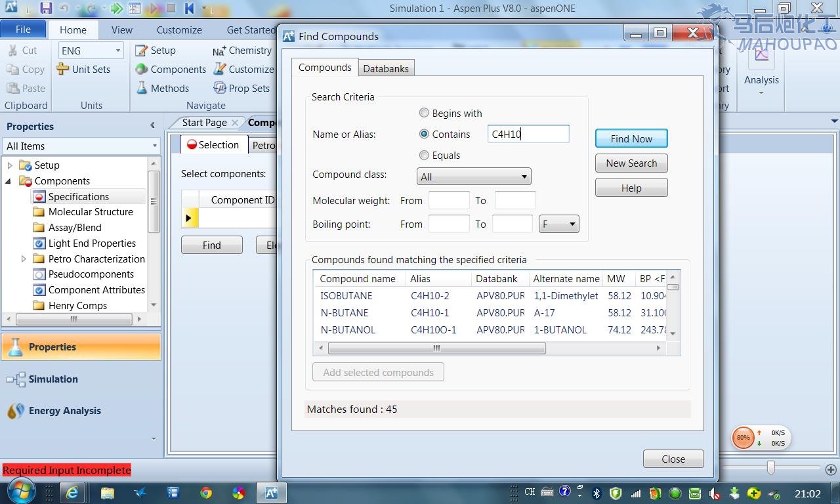Open the boiling point unit F dropdown
This screenshot has width=840, height=504.
click(x=558, y=224)
